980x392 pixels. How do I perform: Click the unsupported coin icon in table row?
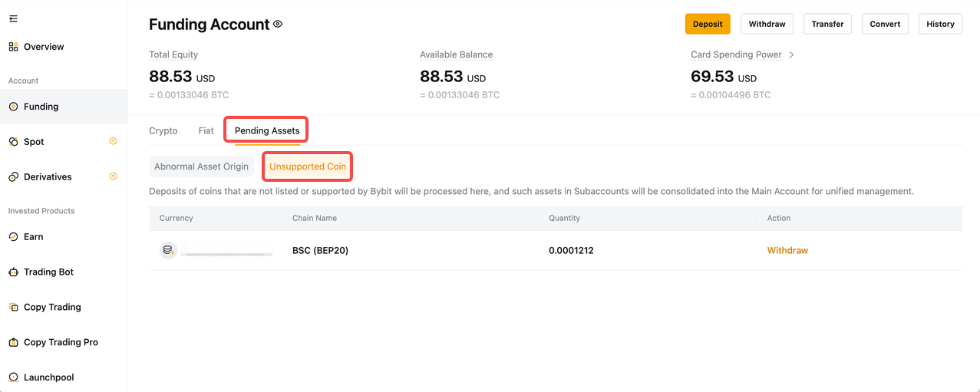[x=168, y=250]
